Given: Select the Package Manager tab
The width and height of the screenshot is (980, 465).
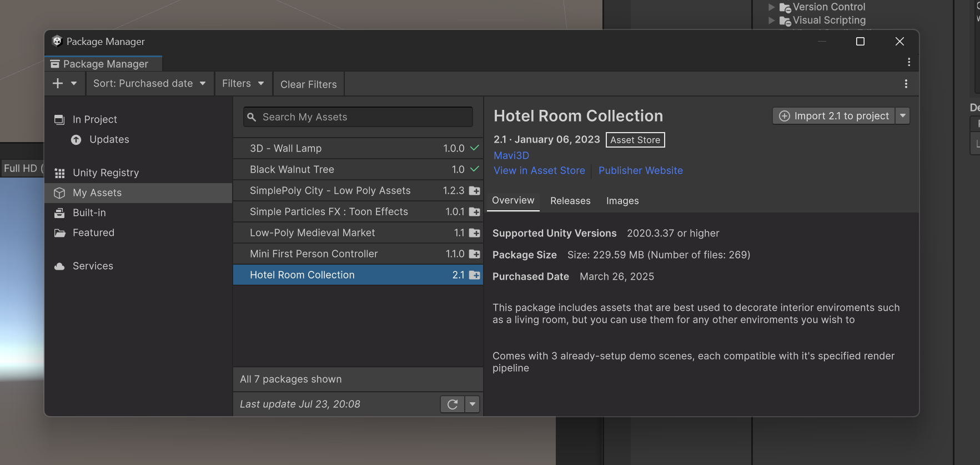Looking at the screenshot, I should point(103,64).
